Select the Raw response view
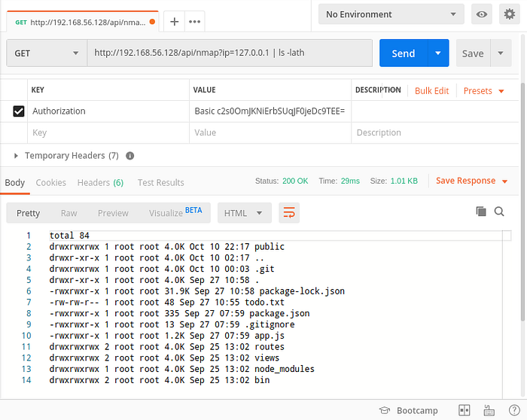The height and width of the screenshot is (420, 527). pos(69,213)
